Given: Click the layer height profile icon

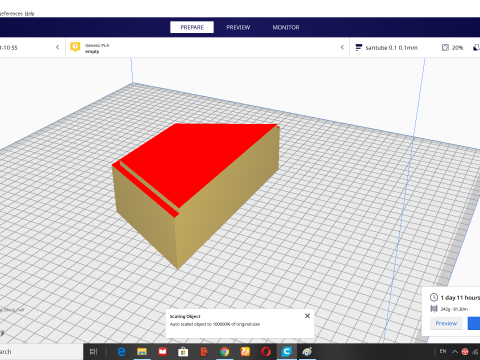Looking at the screenshot, I should click(x=359, y=48).
